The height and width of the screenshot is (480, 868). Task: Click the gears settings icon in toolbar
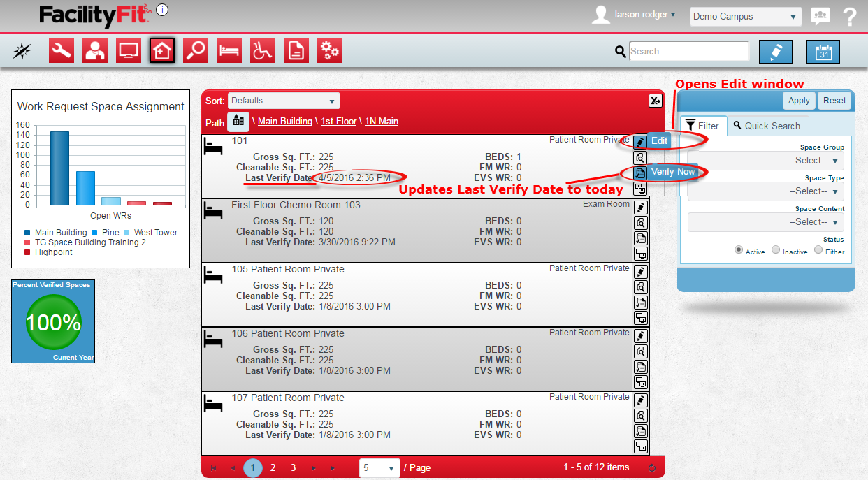pyautogui.click(x=330, y=50)
